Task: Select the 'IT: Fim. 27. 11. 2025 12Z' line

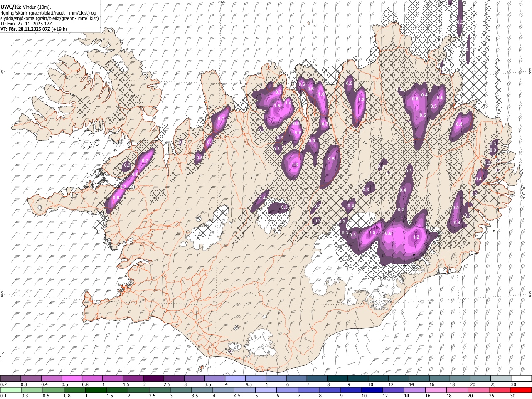Action: tap(26, 24)
